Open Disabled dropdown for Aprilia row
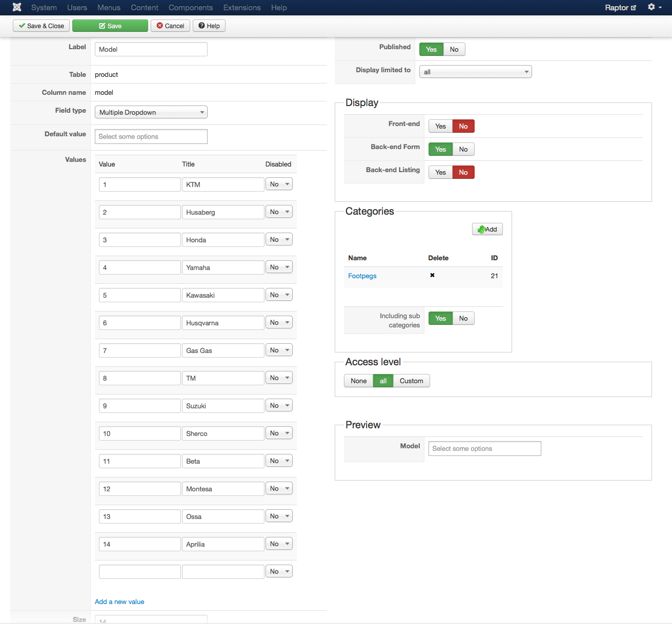This screenshot has height=624, width=672. (x=279, y=544)
